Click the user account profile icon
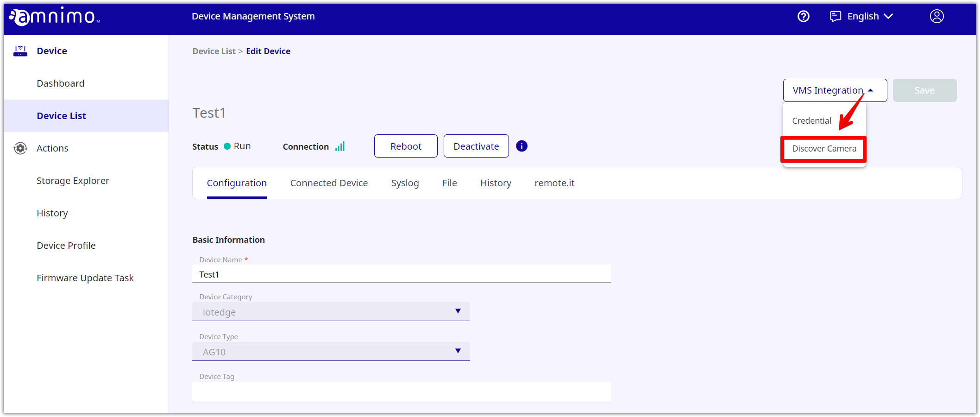This screenshot has height=417, width=980. tap(936, 17)
